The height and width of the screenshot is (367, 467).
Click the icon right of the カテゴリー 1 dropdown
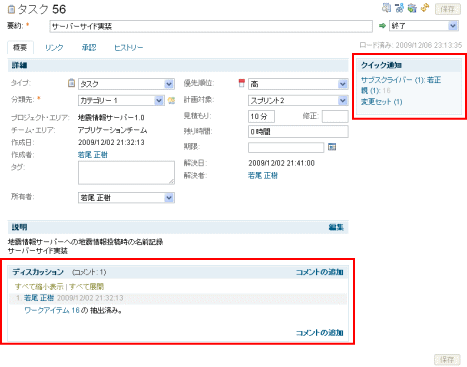tap(171, 100)
